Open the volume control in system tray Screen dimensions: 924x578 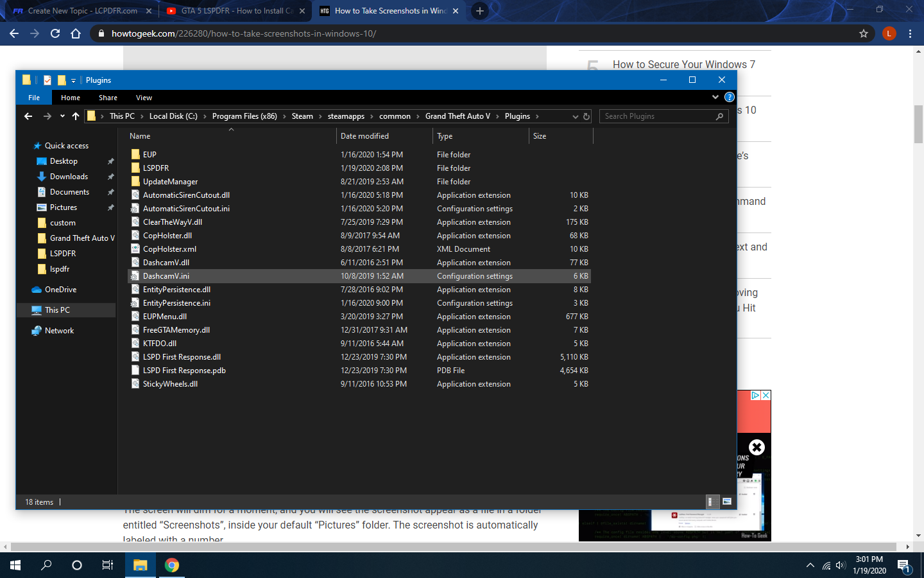pyautogui.click(x=841, y=565)
